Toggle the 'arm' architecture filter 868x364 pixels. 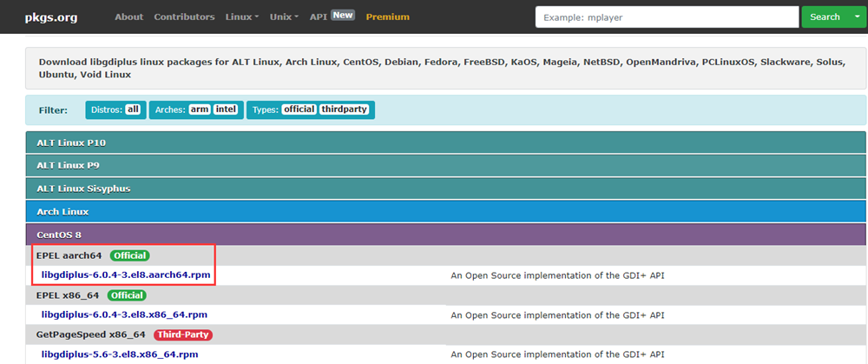(x=200, y=109)
